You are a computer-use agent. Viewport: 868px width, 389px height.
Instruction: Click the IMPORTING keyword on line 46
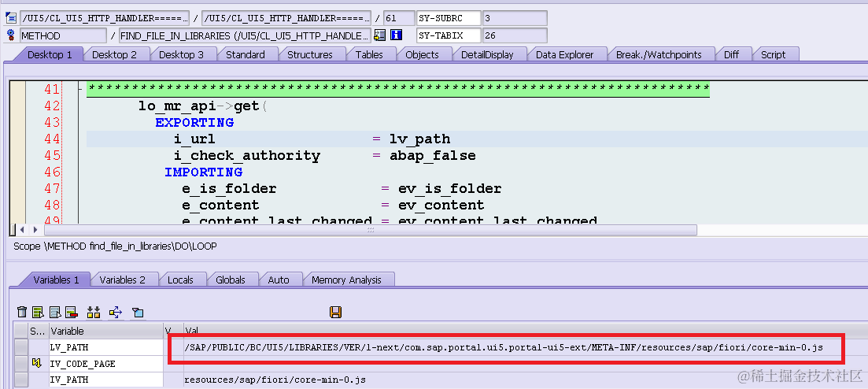203,172
